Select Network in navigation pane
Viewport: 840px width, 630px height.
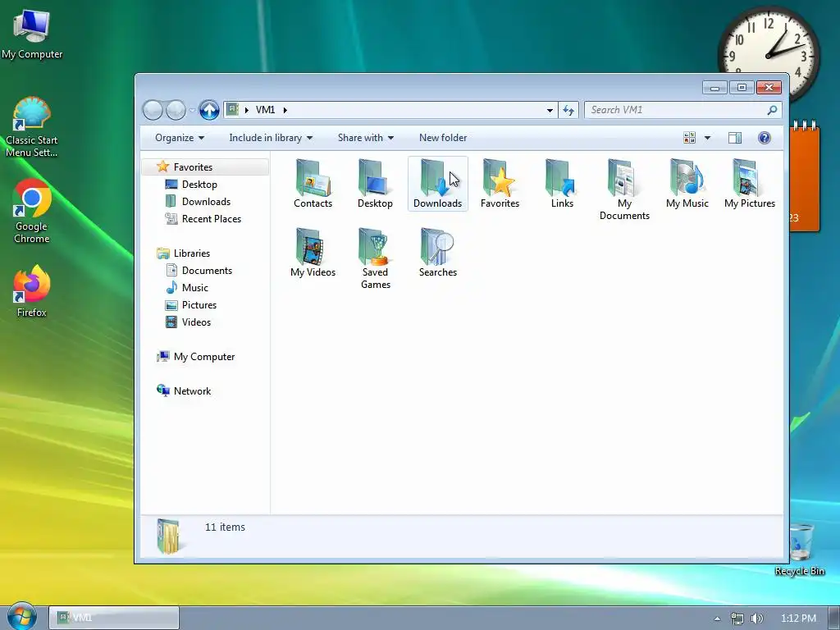(x=192, y=391)
